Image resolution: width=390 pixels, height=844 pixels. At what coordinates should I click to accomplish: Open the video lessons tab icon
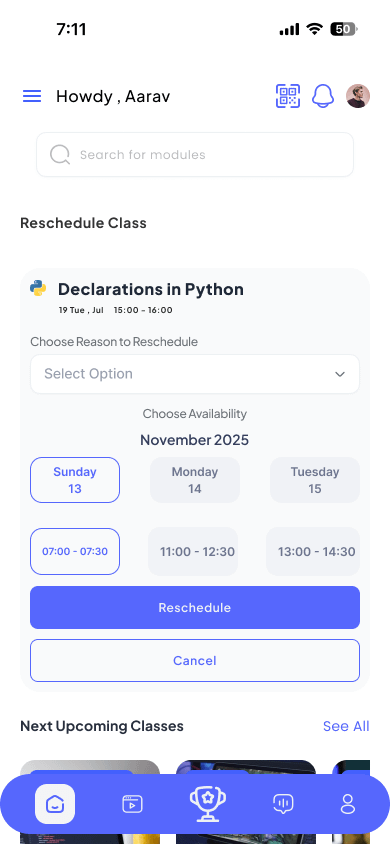click(x=132, y=804)
